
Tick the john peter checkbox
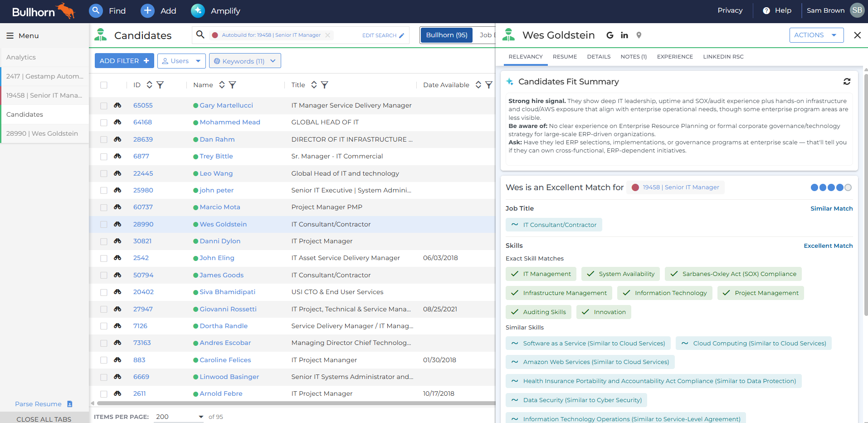(104, 191)
